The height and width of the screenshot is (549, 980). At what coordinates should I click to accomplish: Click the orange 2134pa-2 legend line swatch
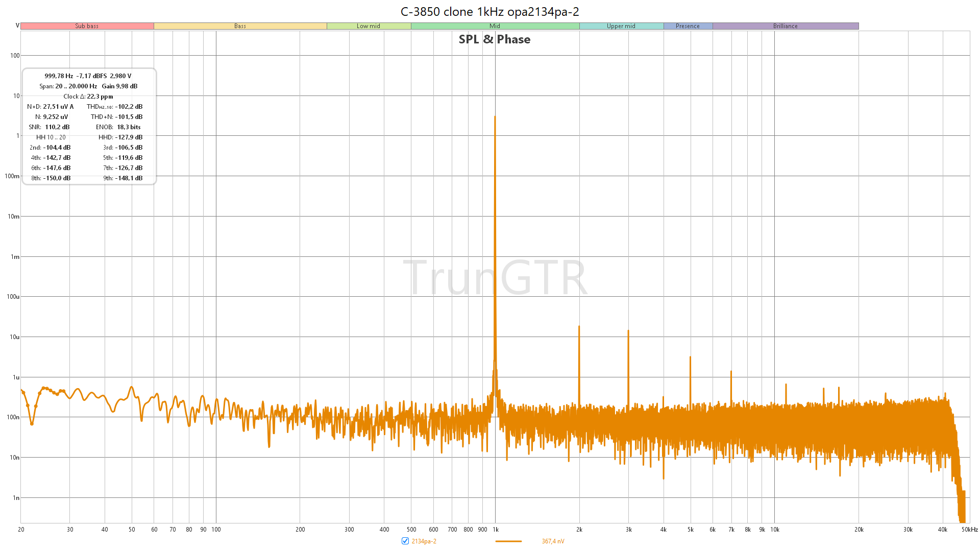(x=508, y=541)
